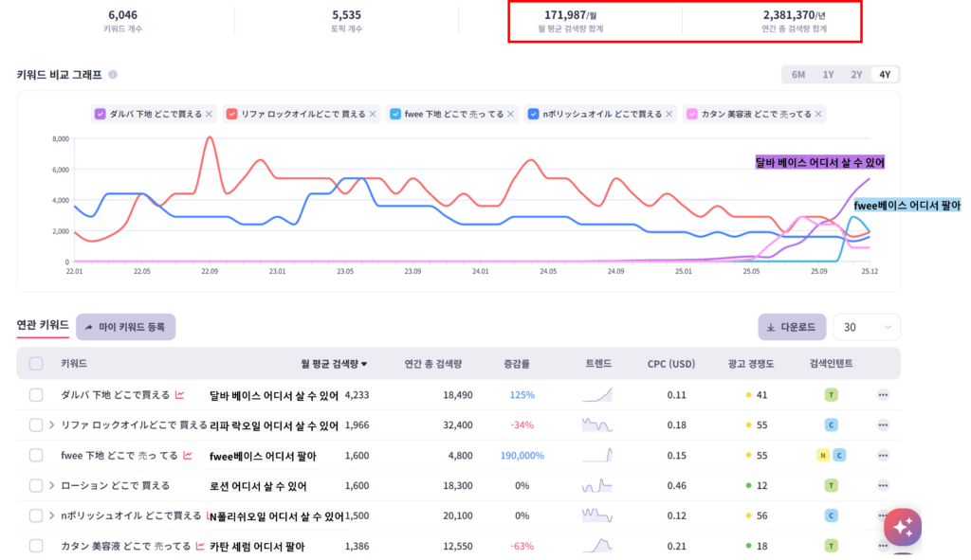
Task: Click the pink AI assistant sparkle button
Action: (x=902, y=528)
